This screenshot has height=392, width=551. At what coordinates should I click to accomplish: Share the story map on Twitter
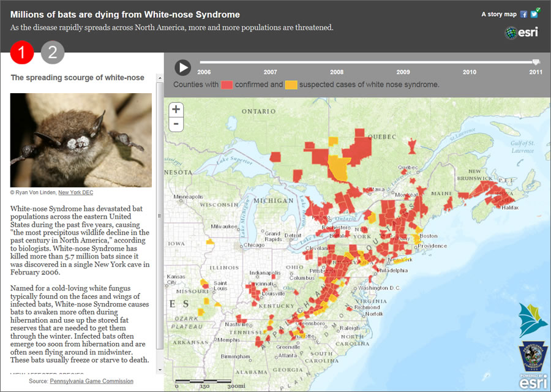(534, 15)
